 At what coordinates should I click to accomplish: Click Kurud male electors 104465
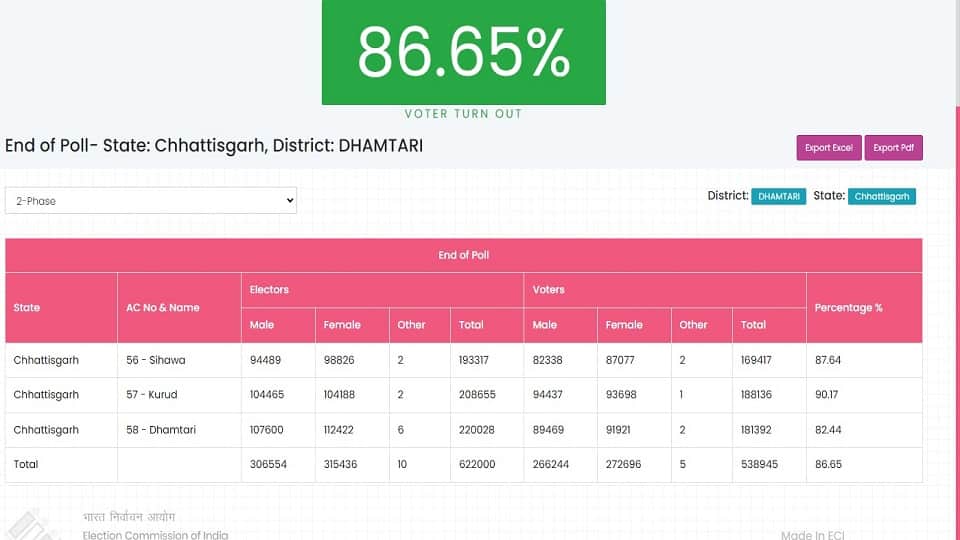267,395
